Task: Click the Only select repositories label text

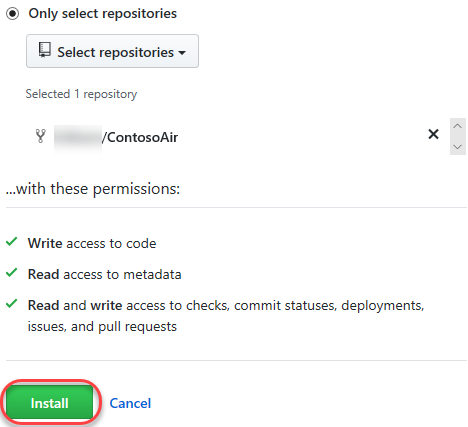Action: (103, 14)
